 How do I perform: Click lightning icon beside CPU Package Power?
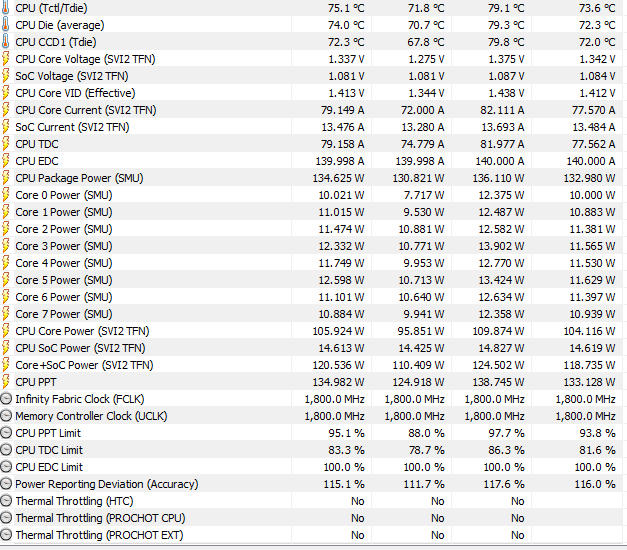click(6, 178)
